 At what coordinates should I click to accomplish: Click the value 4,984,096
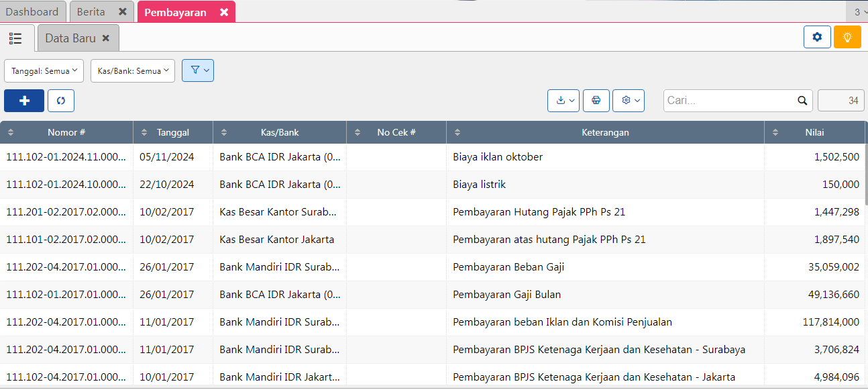coord(836,377)
